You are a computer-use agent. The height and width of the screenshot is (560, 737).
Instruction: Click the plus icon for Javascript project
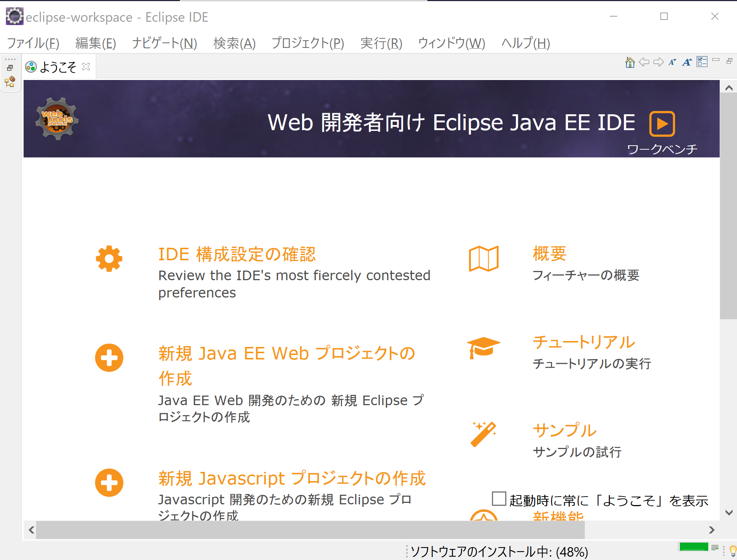click(109, 483)
